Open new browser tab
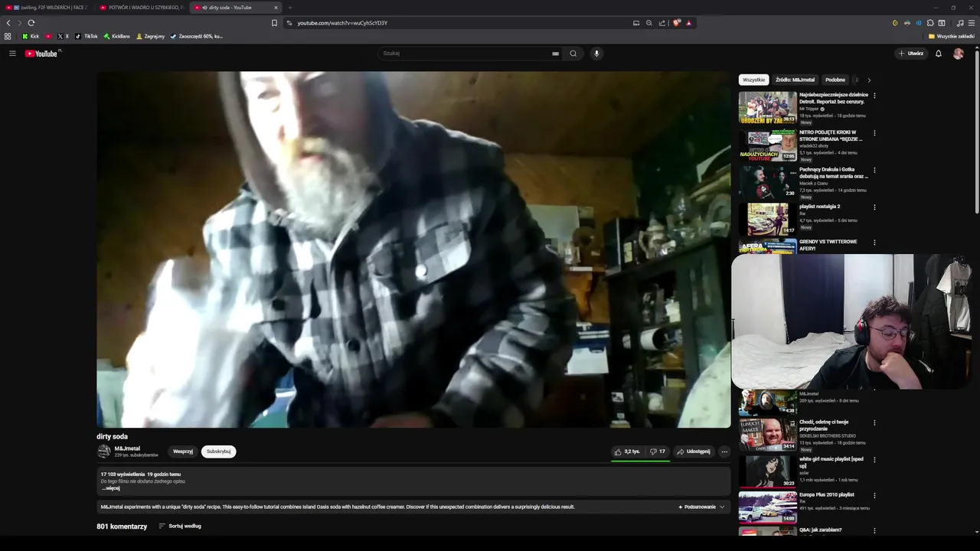The height and width of the screenshot is (551, 980). tap(290, 8)
